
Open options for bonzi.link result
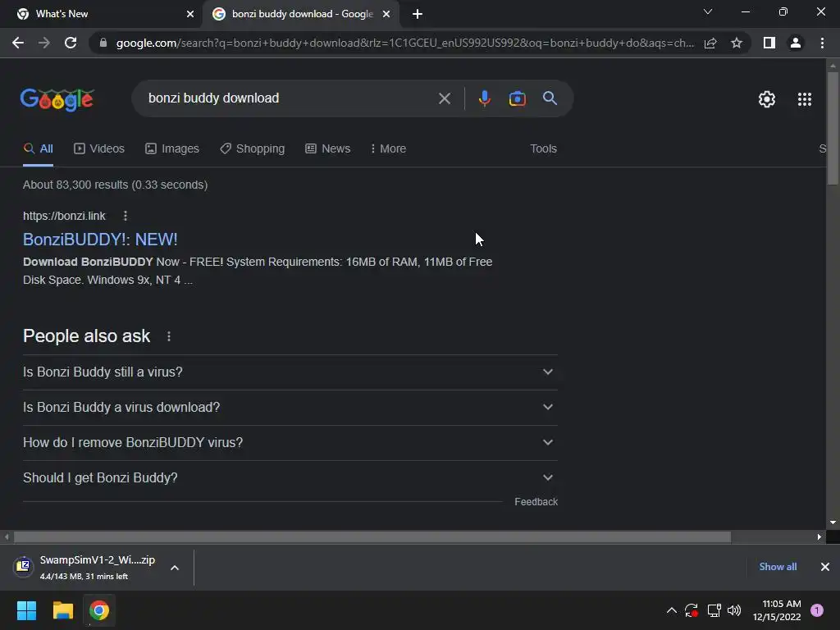(x=126, y=216)
